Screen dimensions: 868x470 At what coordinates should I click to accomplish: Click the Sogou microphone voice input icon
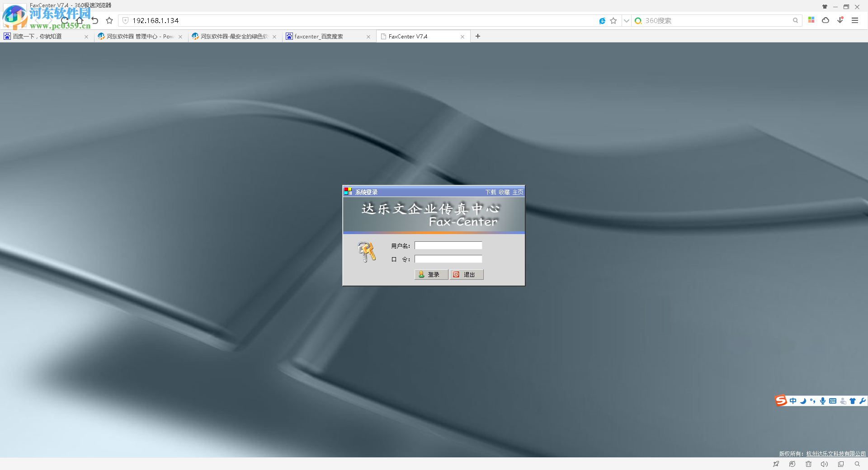coord(823,401)
